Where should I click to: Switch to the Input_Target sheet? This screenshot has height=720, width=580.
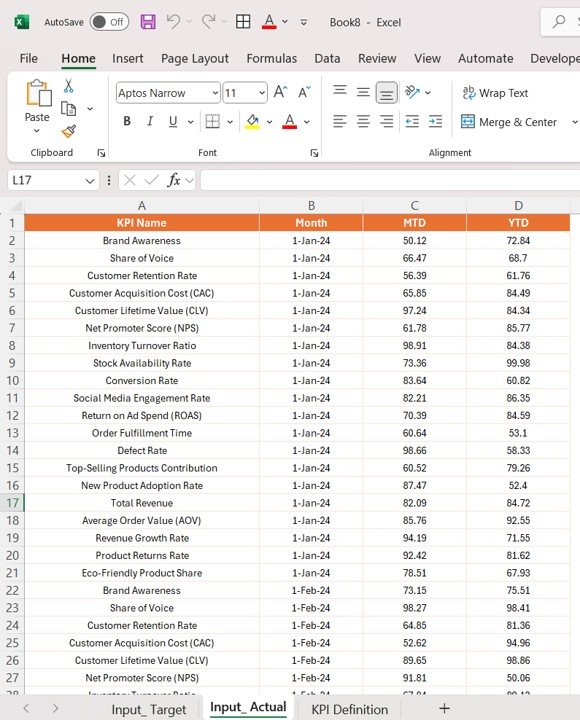(x=149, y=709)
